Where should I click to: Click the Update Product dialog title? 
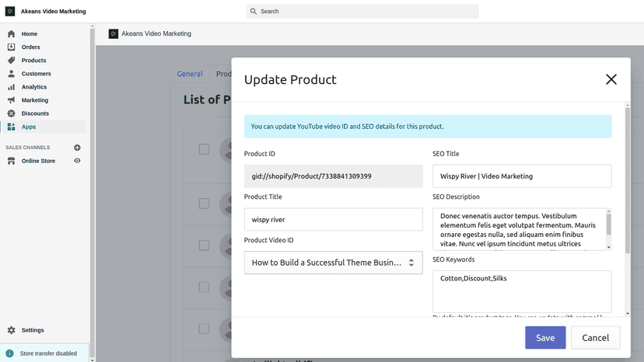[x=290, y=79]
